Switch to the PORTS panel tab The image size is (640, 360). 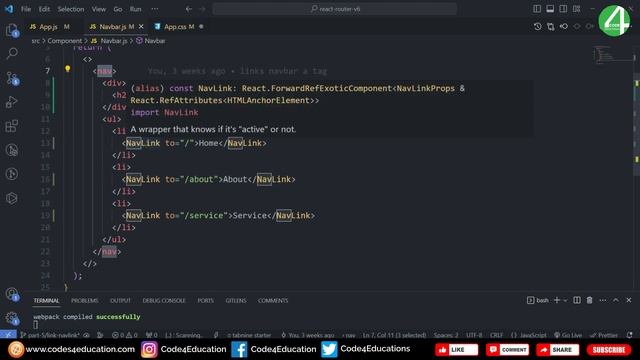(205, 300)
